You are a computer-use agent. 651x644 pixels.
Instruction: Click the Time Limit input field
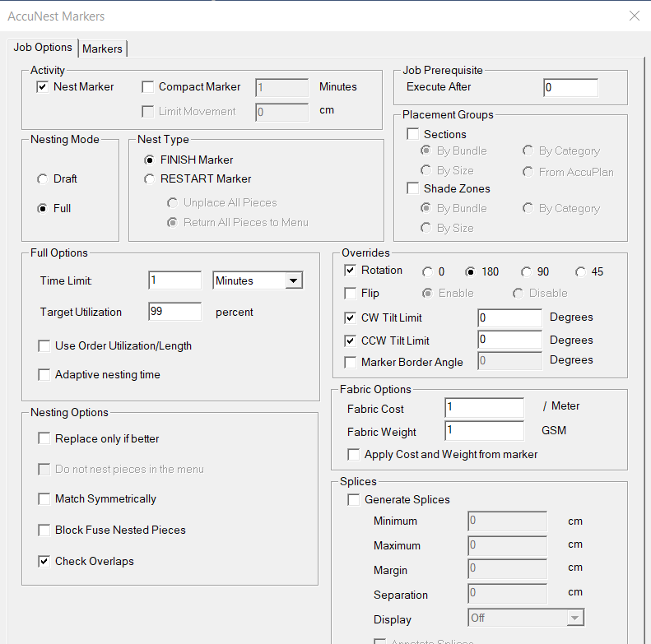[174, 280]
